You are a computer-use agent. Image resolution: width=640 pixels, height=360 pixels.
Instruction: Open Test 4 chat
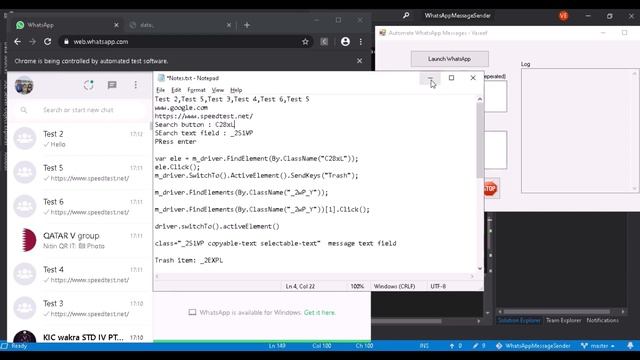80,274
